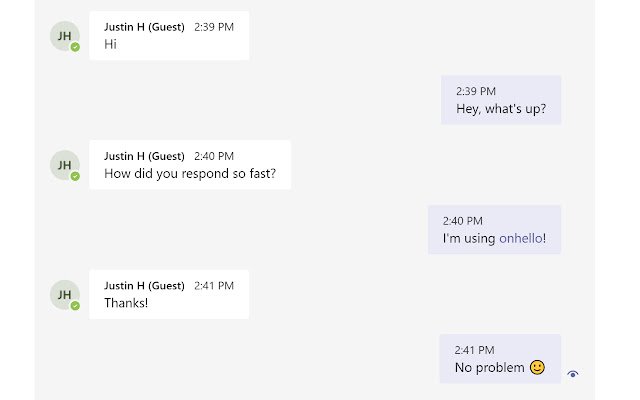Viewport: 640px width, 400px height.
Task: Click the onhello link in message
Action: (x=521, y=238)
